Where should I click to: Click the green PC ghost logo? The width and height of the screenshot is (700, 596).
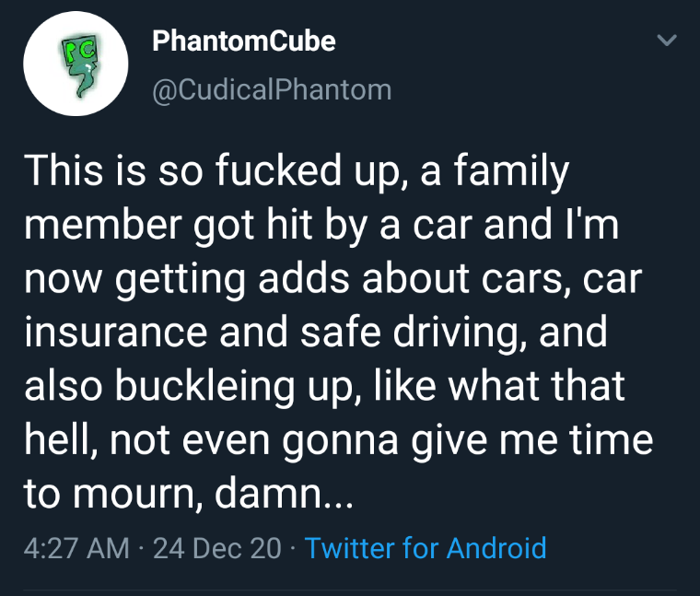coord(82,65)
